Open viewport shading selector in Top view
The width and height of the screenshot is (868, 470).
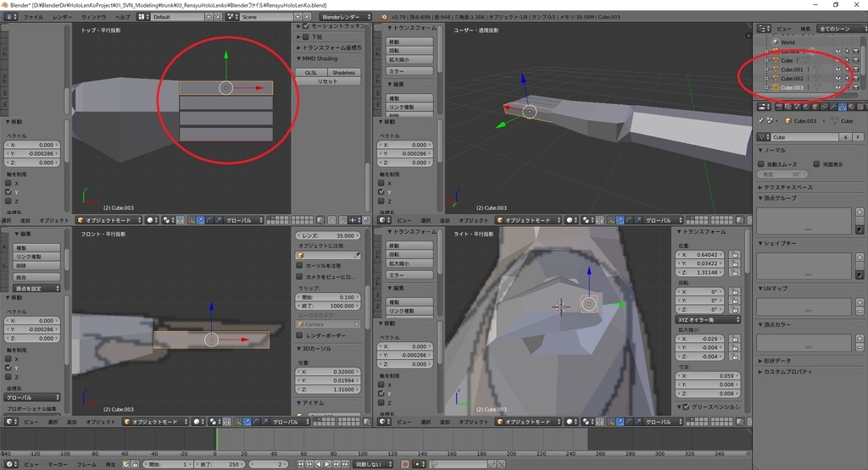coord(152,220)
